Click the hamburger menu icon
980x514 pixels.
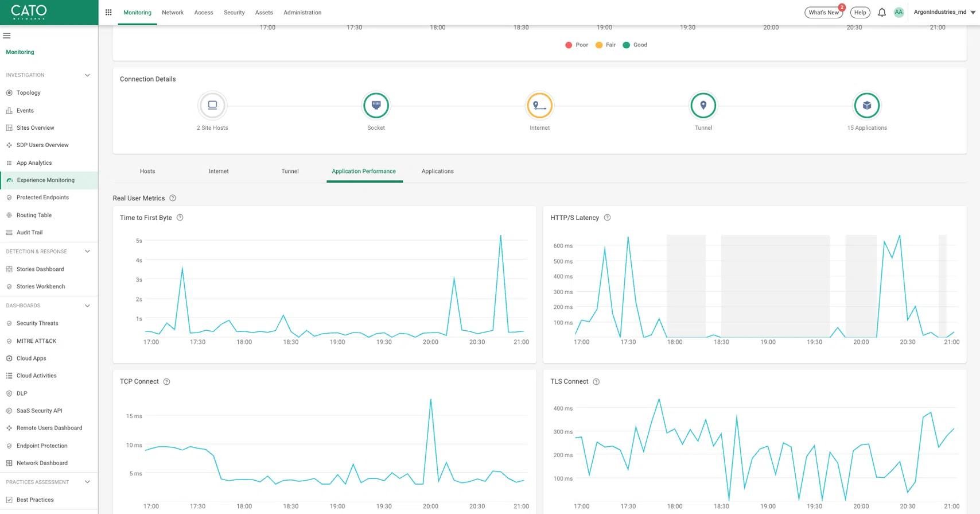tap(7, 36)
